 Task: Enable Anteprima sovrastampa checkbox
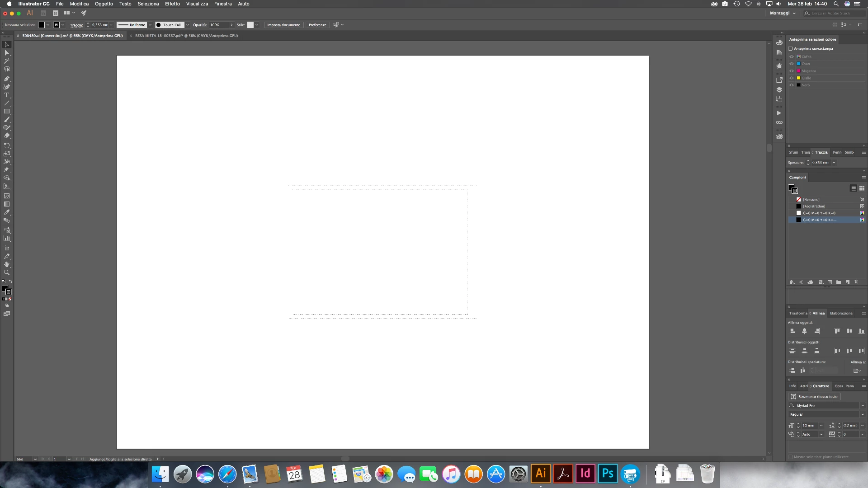tap(791, 48)
